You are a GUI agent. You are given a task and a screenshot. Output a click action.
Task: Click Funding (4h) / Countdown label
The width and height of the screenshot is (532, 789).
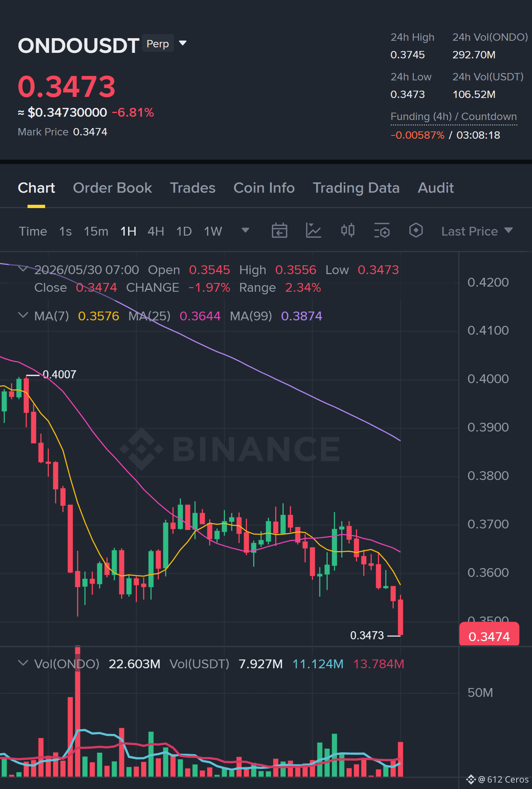coord(453,117)
